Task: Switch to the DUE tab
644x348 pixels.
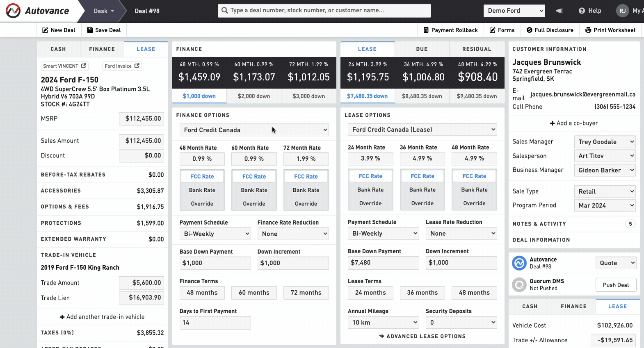Action: tap(422, 49)
